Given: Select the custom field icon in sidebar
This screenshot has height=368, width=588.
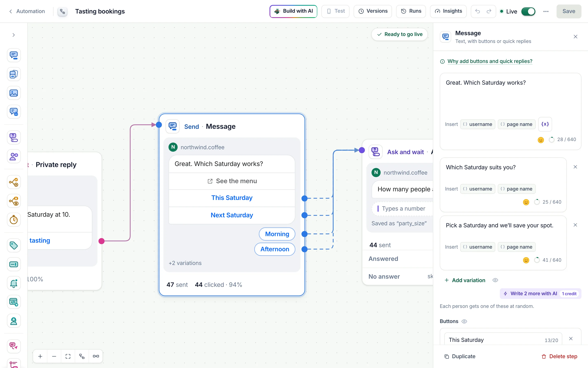Looking at the screenshot, I should point(14,264).
